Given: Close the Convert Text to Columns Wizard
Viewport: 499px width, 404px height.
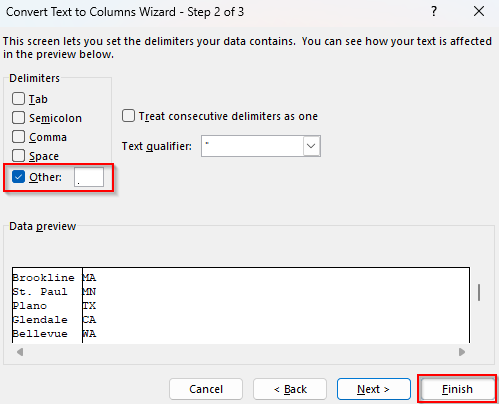Looking at the screenshot, I should pos(479,12).
